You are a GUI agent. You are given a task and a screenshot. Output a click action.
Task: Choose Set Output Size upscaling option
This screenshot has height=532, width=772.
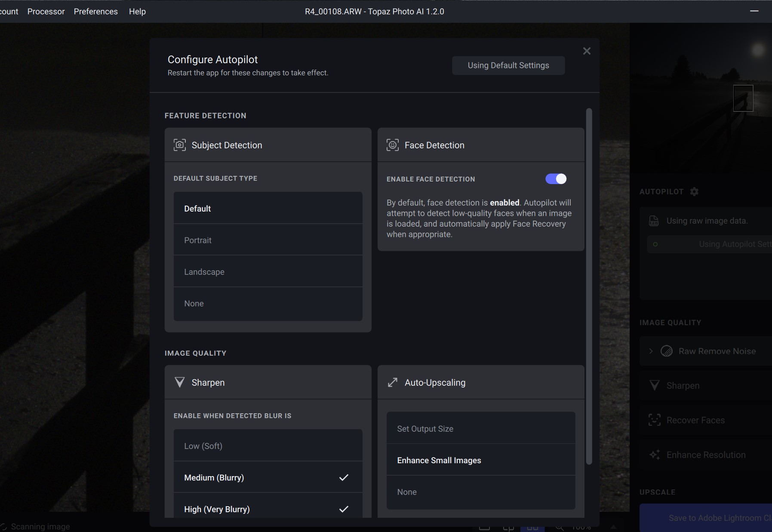point(480,429)
